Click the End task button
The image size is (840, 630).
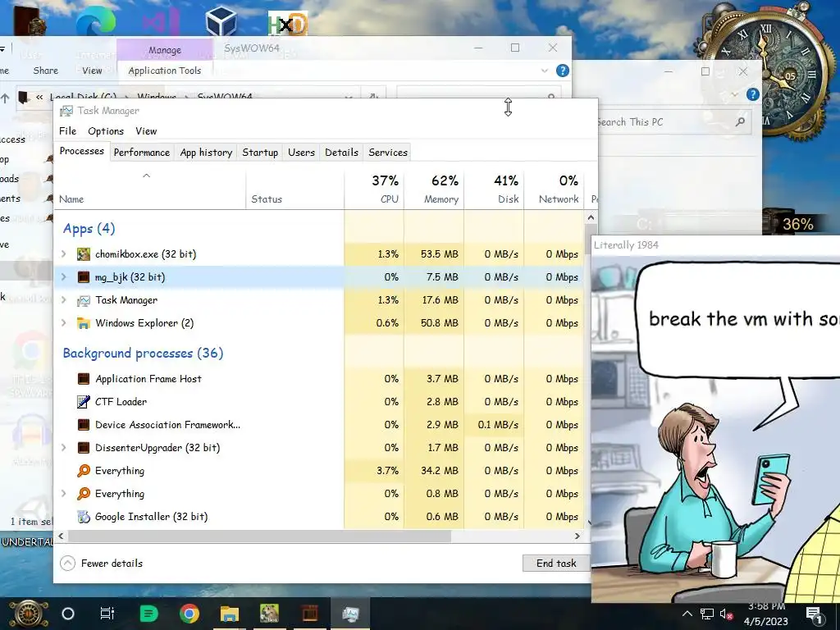click(556, 563)
